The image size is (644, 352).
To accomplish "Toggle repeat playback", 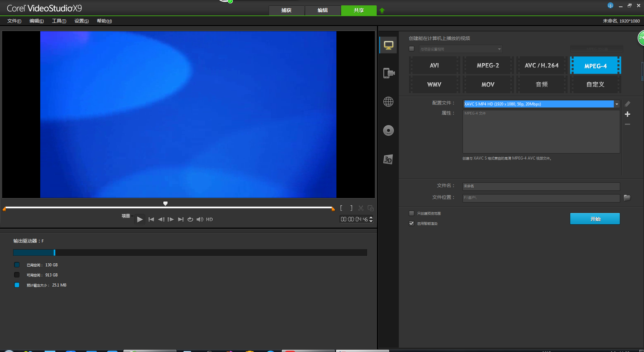I will tap(190, 219).
